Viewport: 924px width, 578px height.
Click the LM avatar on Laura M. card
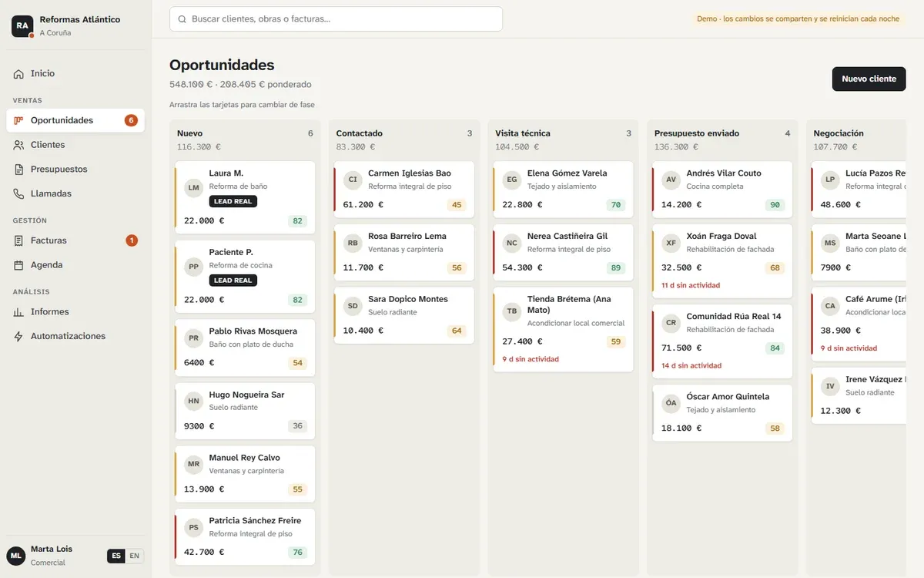(194, 187)
